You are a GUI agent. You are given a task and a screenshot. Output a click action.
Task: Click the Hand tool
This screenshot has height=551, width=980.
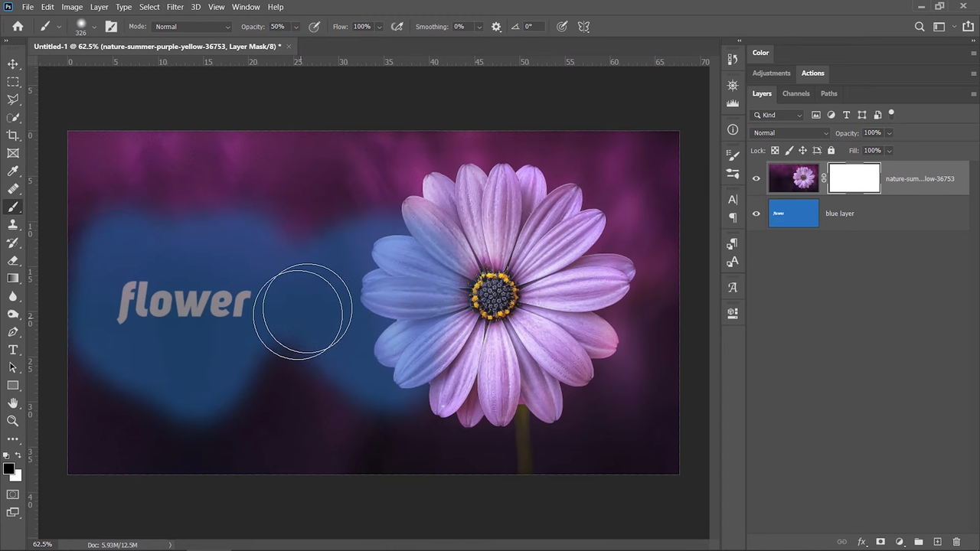click(12, 403)
